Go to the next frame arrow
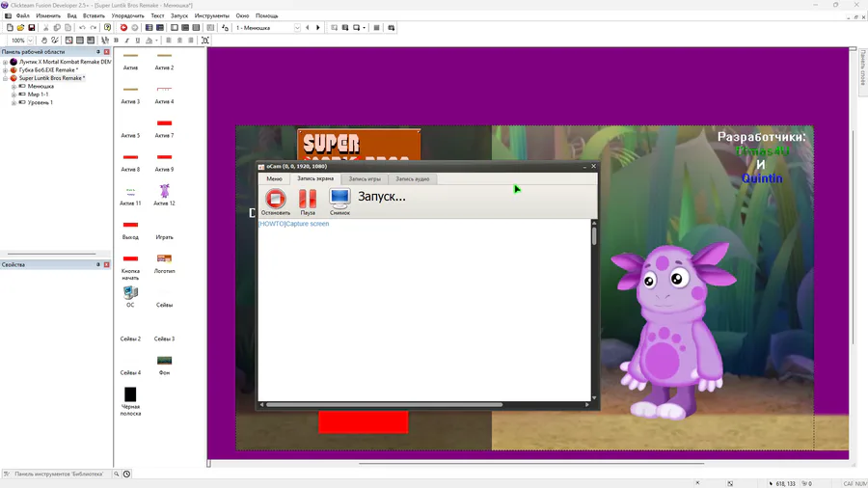Screen dimensions: 868x488 tap(318, 28)
